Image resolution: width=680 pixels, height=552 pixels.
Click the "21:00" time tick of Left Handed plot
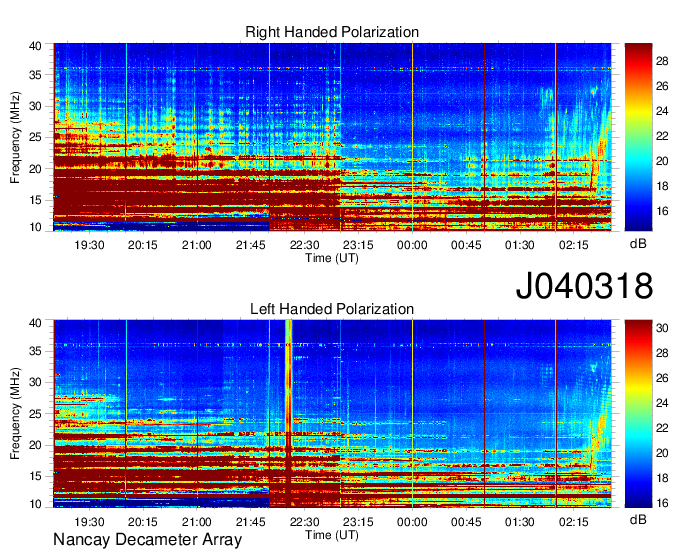click(x=197, y=522)
